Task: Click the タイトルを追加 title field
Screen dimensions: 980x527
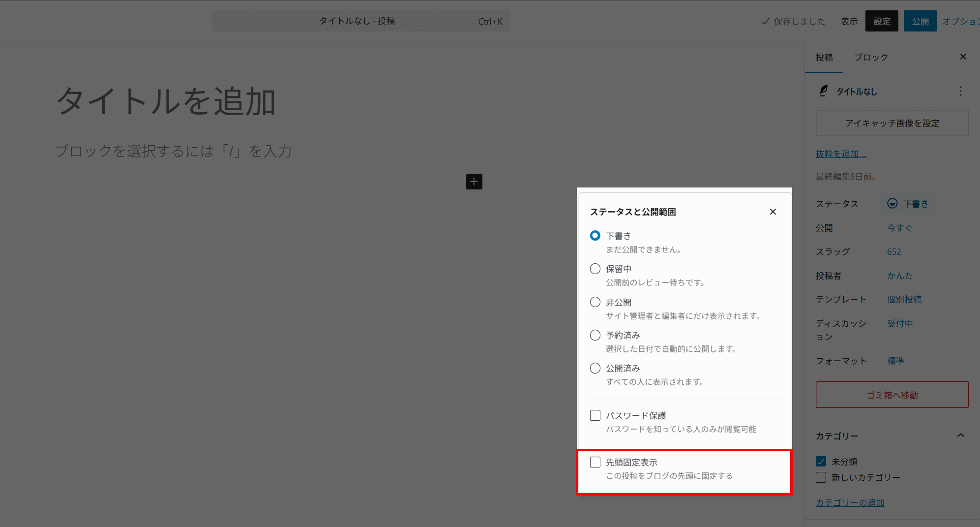Action: click(x=166, y=101)
